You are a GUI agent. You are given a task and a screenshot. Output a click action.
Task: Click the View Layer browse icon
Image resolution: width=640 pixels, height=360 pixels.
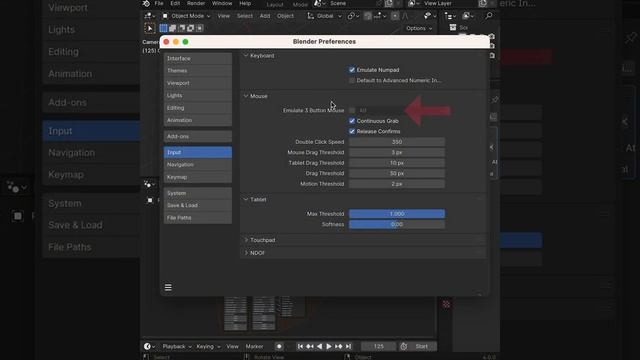(x=413, y=4)
